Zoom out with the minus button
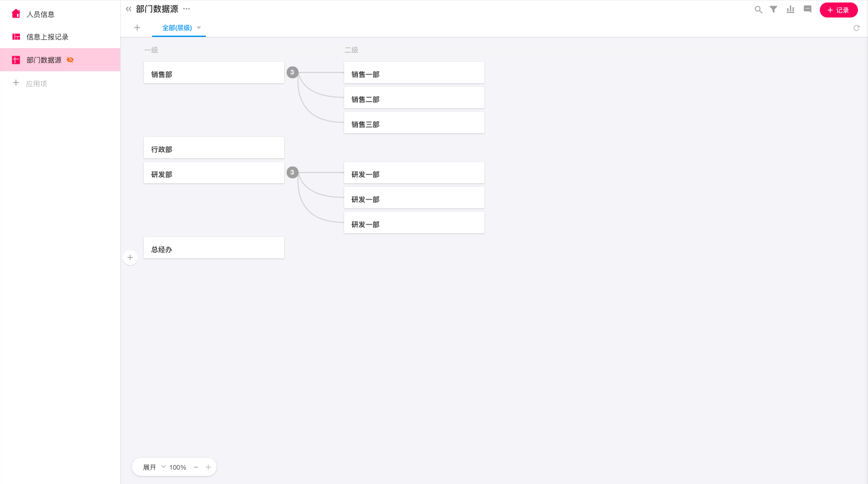The image size is (868, 484). tap(196, 467)
